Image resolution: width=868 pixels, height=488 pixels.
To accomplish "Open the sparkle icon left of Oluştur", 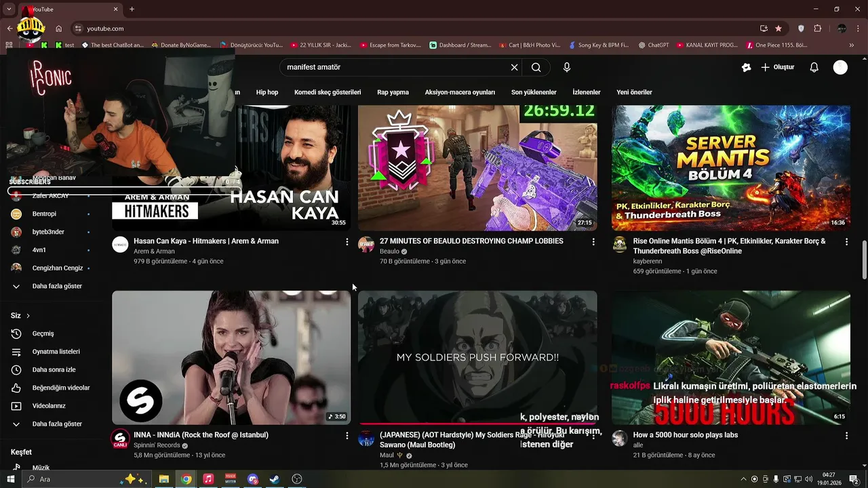I will 746,67.
